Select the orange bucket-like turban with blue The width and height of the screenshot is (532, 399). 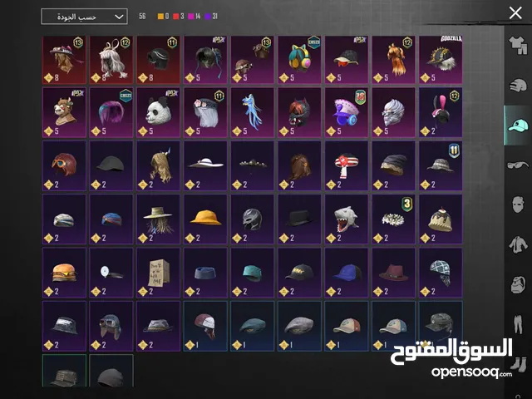click(111, 219)
